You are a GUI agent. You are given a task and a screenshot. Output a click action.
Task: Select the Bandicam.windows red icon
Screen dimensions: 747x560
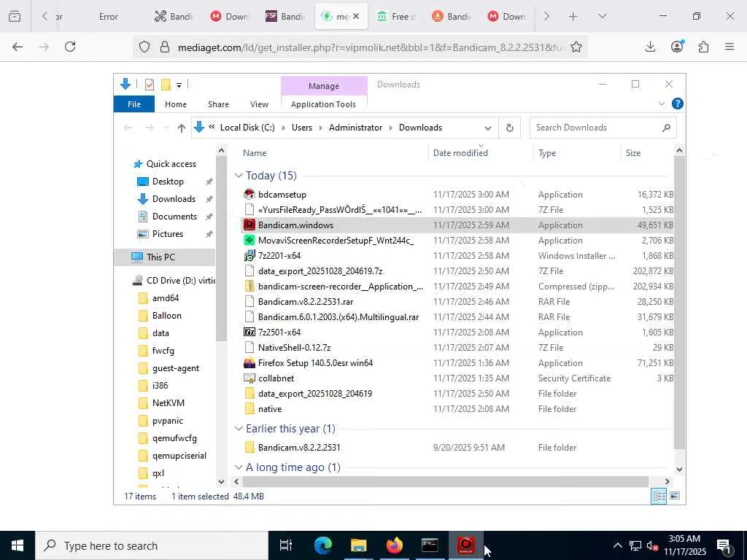pos(249,225)
